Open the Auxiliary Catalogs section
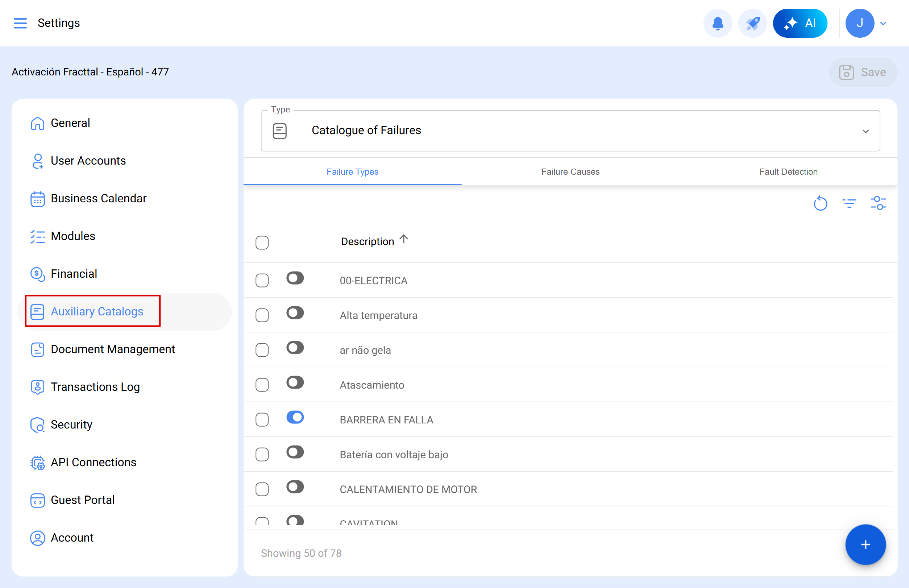909x588 pixels. tap(96, 311)
